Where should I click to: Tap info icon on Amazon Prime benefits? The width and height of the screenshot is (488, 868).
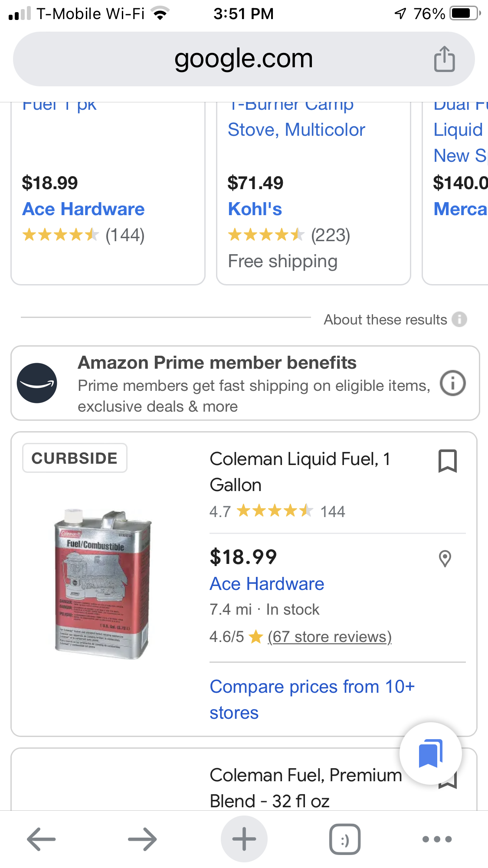(x=452, y=383)
